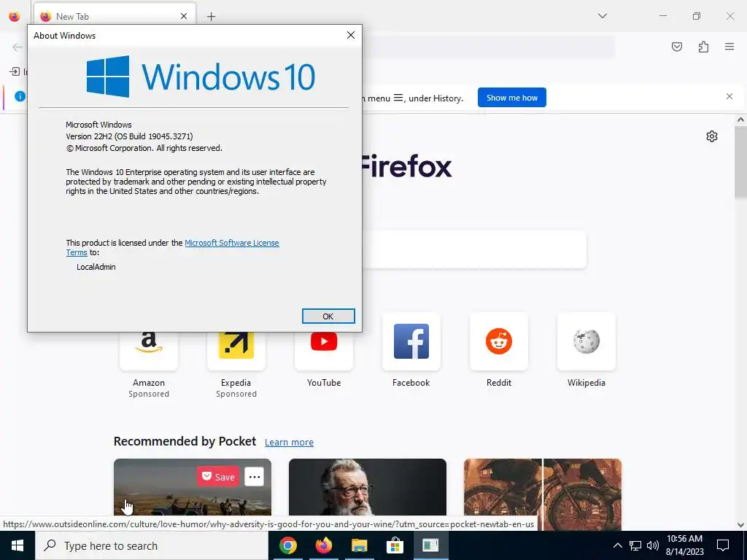
Task: Open new tab personalize gear icon
Action: (712, 136)
